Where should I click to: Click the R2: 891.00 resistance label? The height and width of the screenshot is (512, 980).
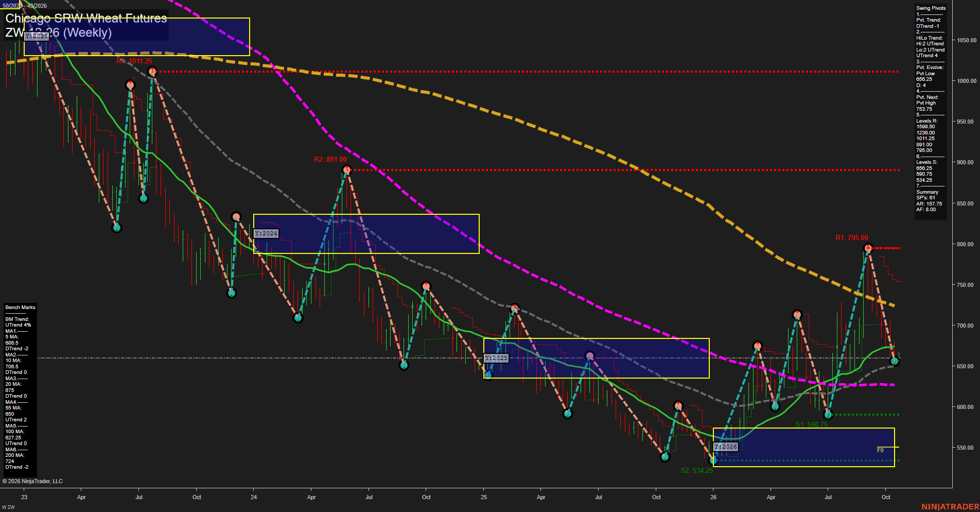tap(330, 160)
